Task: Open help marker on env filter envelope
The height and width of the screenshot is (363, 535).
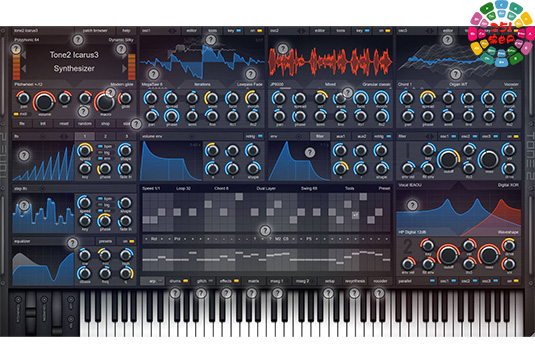Action: pyautogui.click(x=310, y=153)
